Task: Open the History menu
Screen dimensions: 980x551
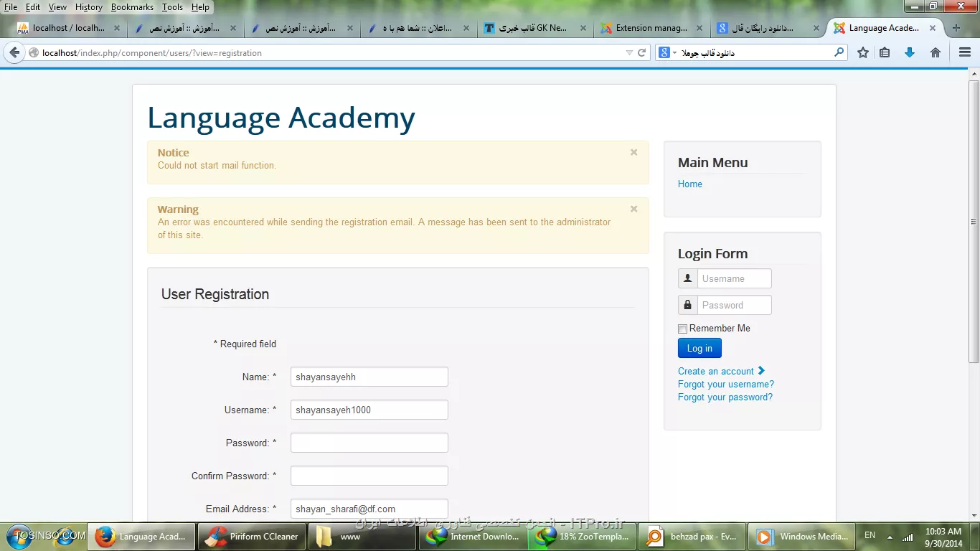Action: point(89,7)
